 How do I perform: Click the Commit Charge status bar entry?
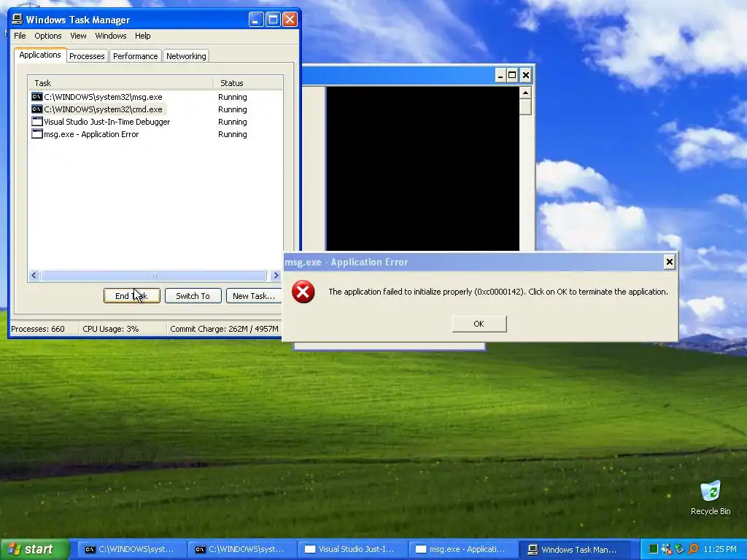pyautogui.click(x=224, y=329)
